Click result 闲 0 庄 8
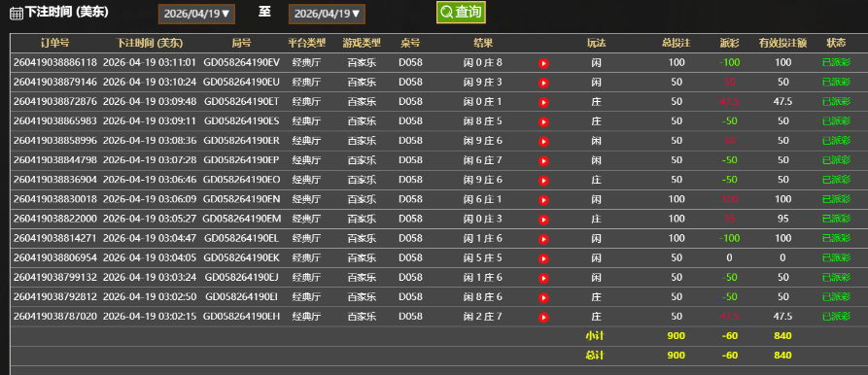 (x=483, y=62)
